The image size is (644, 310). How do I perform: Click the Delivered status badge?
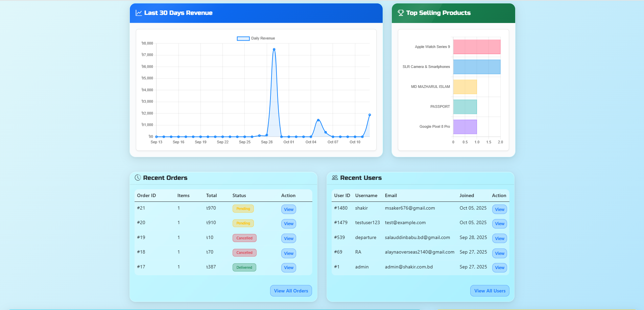click(x=244, y=267)
